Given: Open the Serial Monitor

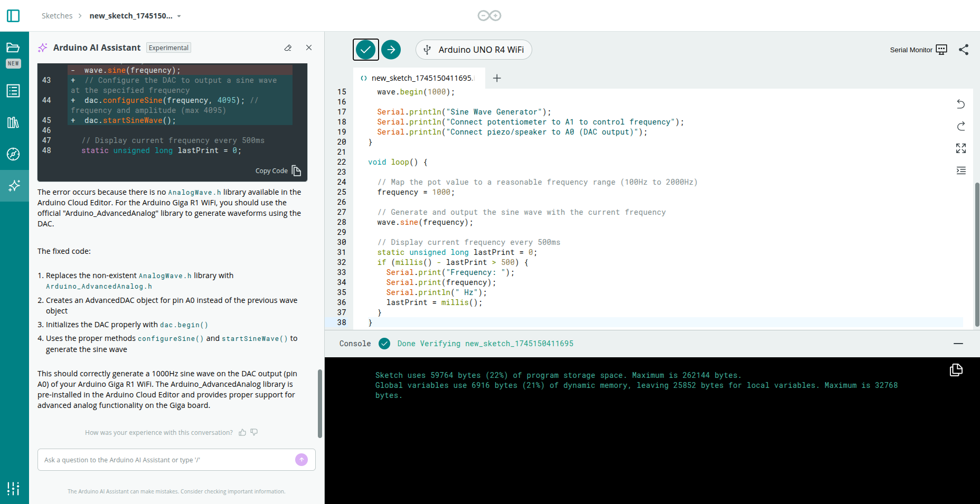Looking at the screenshot, I should [918, 50].
